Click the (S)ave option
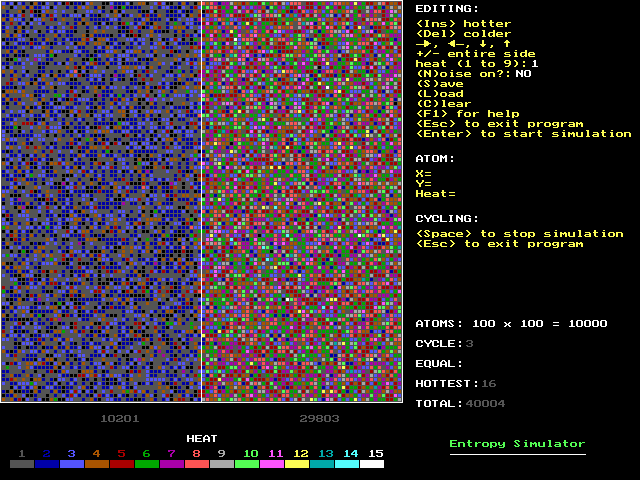 [440, 84]
